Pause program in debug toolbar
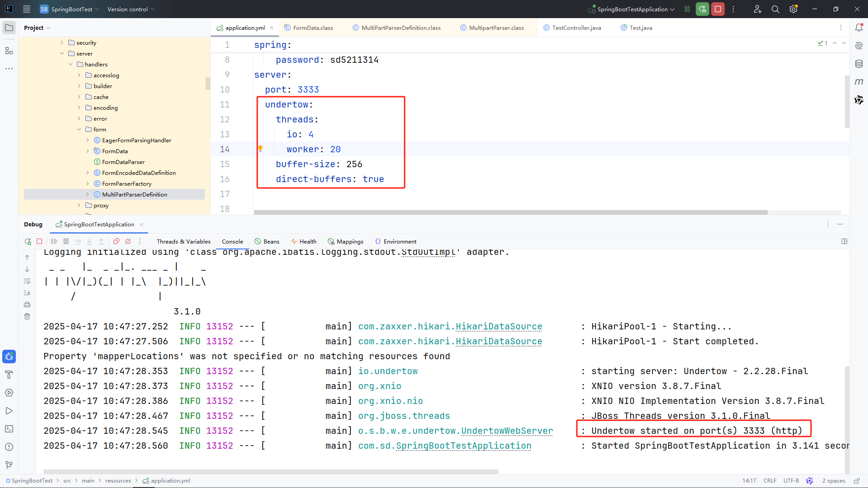Screen dimensions: 868x488 click(x=66, y=242)
